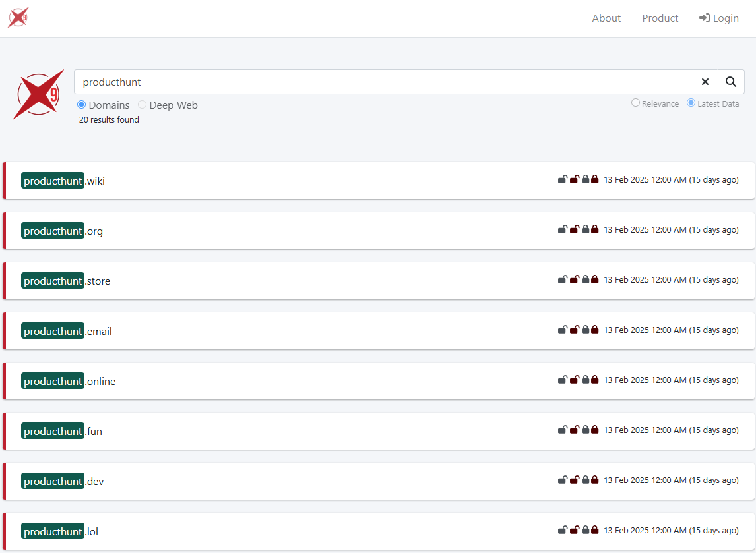Open the producthunt.store result
756x553 pixels.
coord(65,281)
